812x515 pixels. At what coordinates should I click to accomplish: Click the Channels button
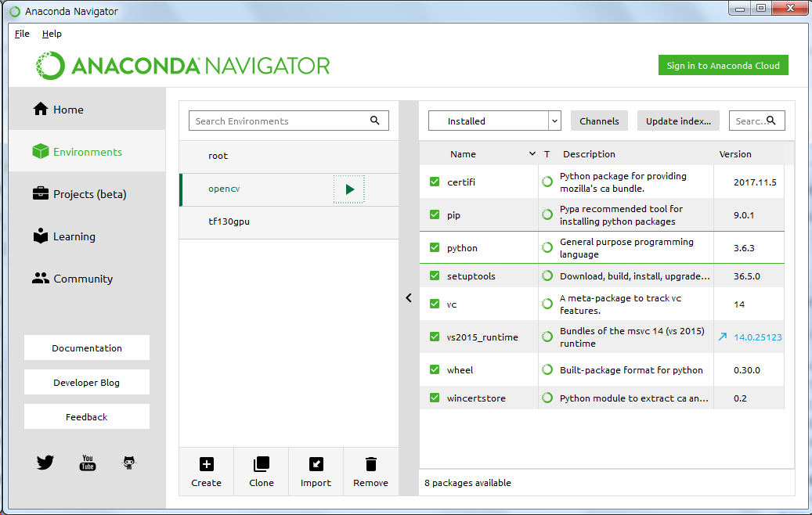pyautogui.click(x=599, y=121)
